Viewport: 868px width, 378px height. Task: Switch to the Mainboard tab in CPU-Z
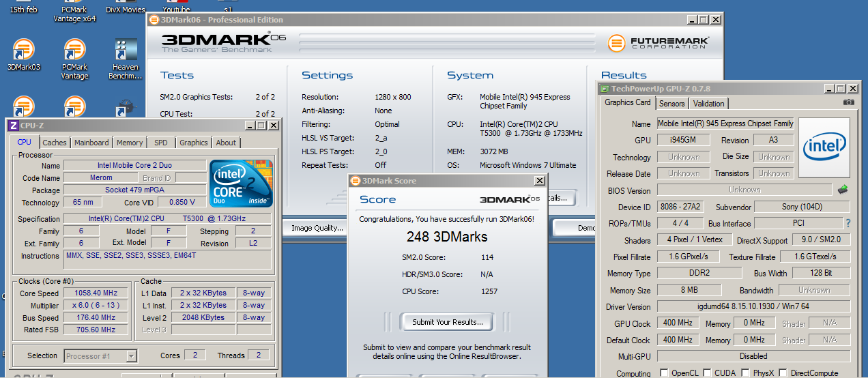tap(91, 143)
